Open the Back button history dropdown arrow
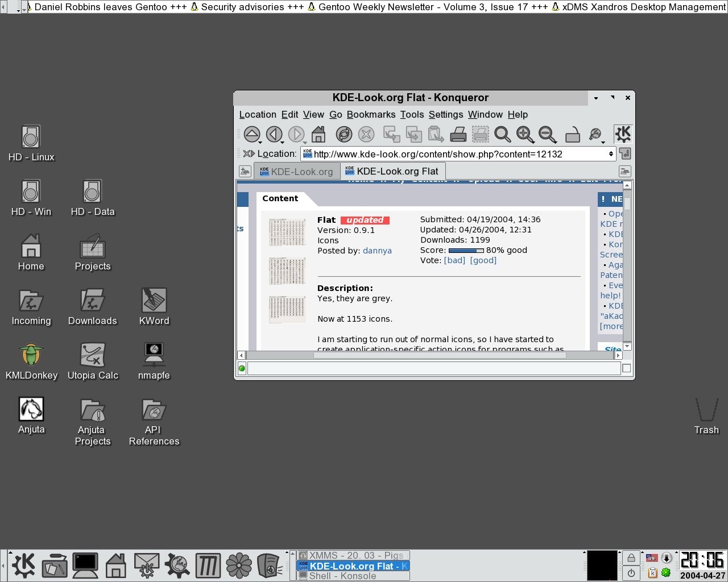728x582 pixels. click(283, 142)
